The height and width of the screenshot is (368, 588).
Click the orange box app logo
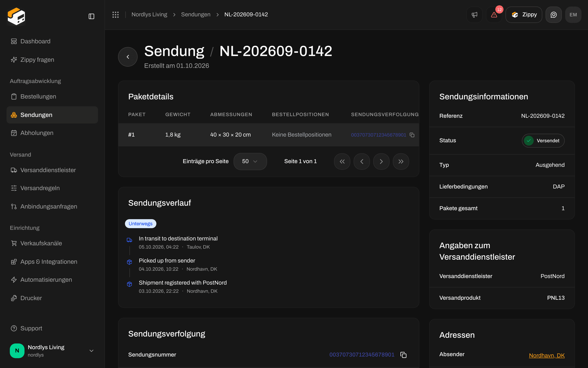coord(16,16)
